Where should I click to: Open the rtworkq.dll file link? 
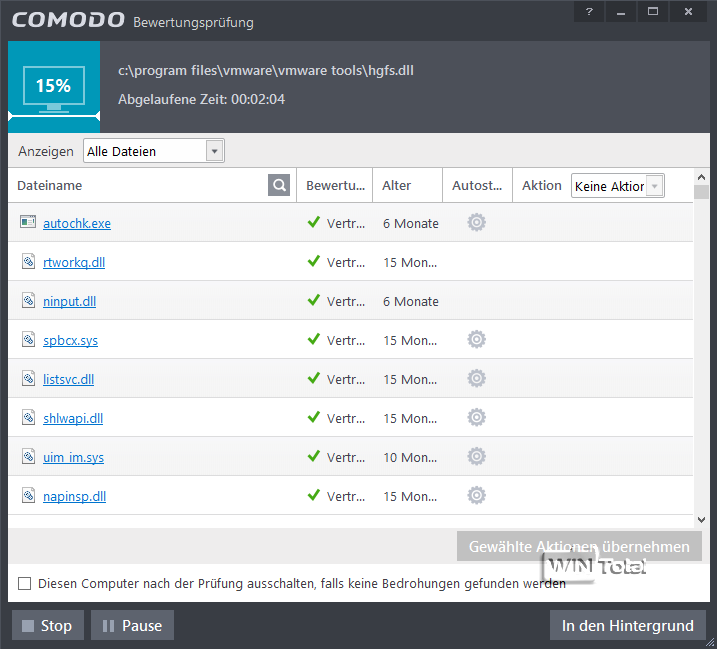[74, 262]
